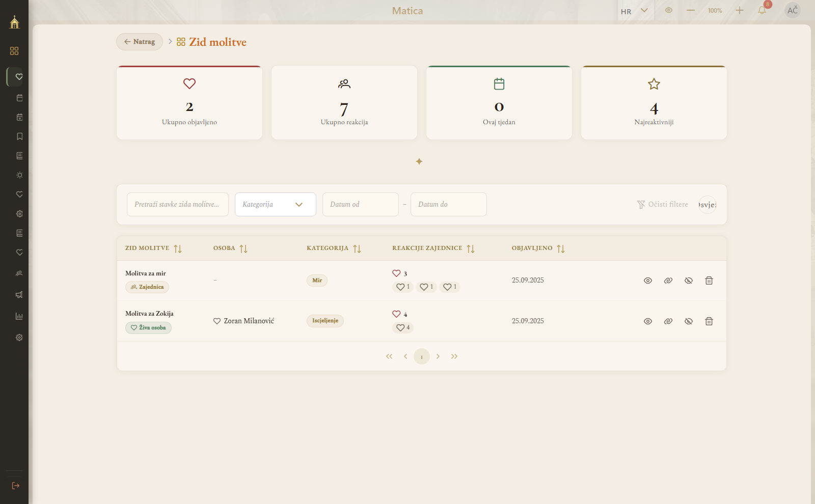Viewport: 815px width, 504px height.
Task: Delete the Molitva za mir entry
Action: click(709, 281)
